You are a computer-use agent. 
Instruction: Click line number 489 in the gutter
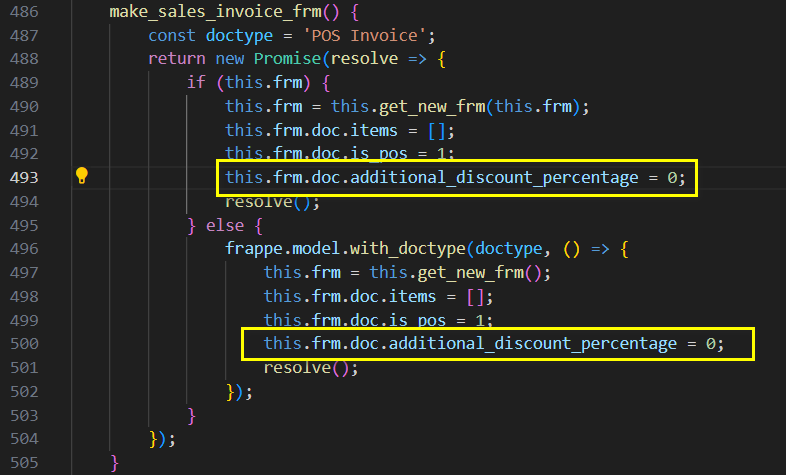pyautogui.click(x=24, y=82)
